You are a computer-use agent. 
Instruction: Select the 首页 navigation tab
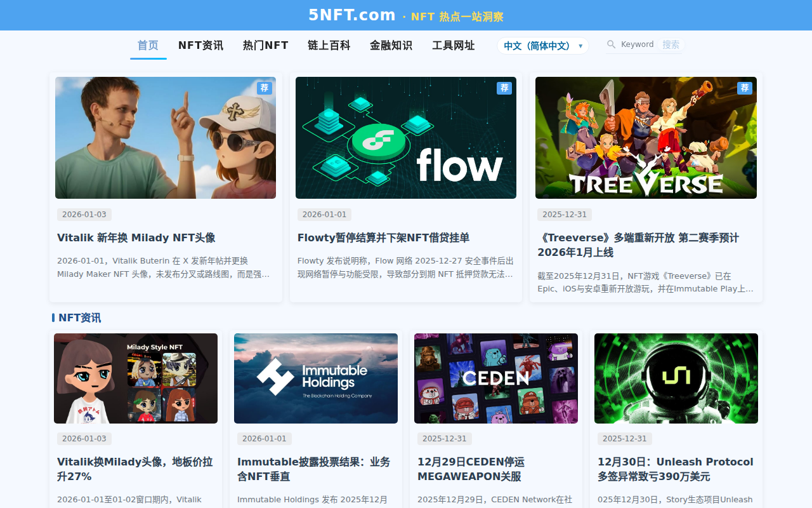click(x=148, y=45)
